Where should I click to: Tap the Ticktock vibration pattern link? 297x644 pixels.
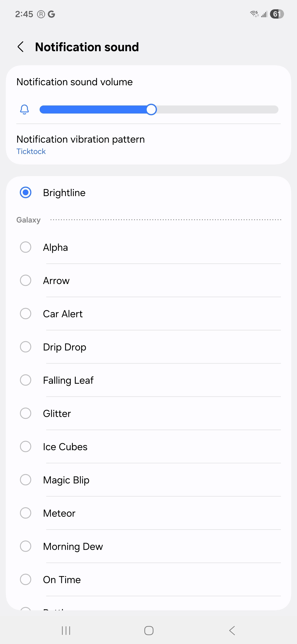31,152
